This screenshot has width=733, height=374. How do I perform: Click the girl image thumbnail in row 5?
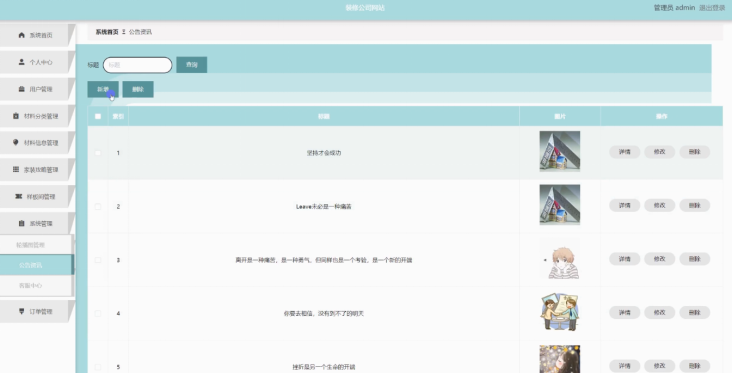[560, 360]
